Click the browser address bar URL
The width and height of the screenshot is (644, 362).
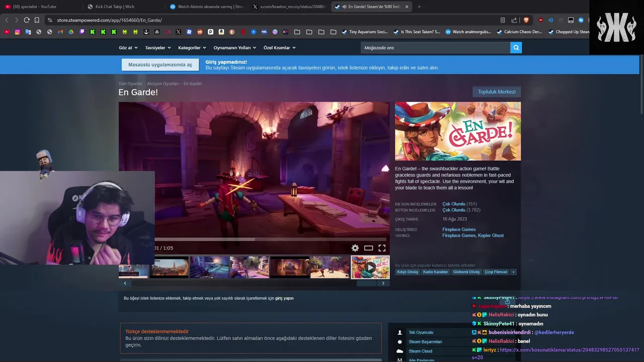(x=109, y=20)
